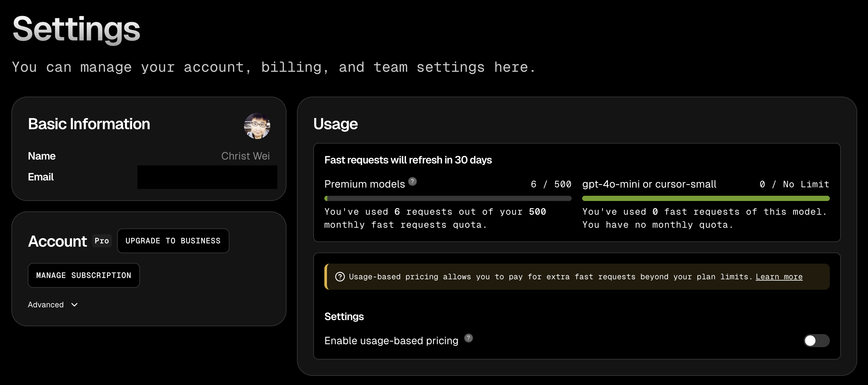Click the gpt-4o-mini usage progress bar
The height and width of the screenshot is (385, 868).
point(705,198)
